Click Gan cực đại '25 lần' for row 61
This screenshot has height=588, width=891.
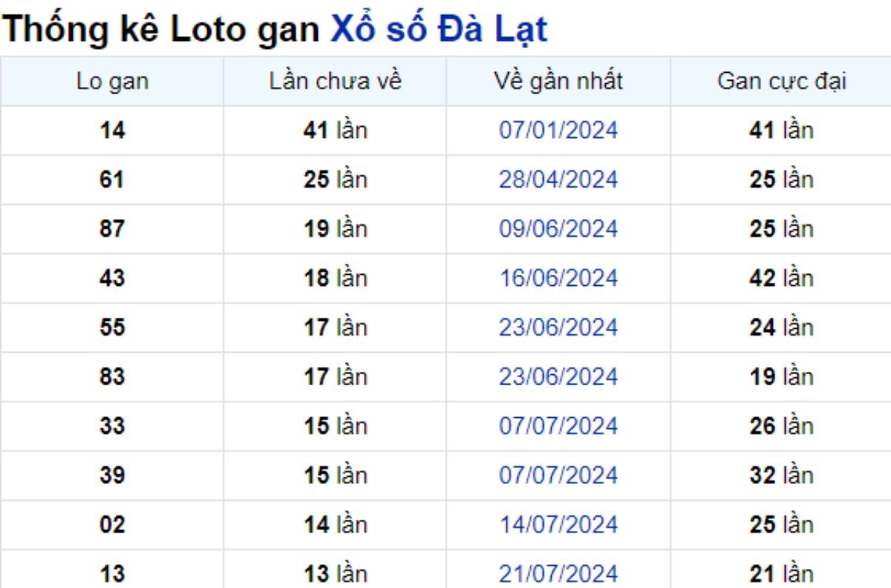[781, 180]
